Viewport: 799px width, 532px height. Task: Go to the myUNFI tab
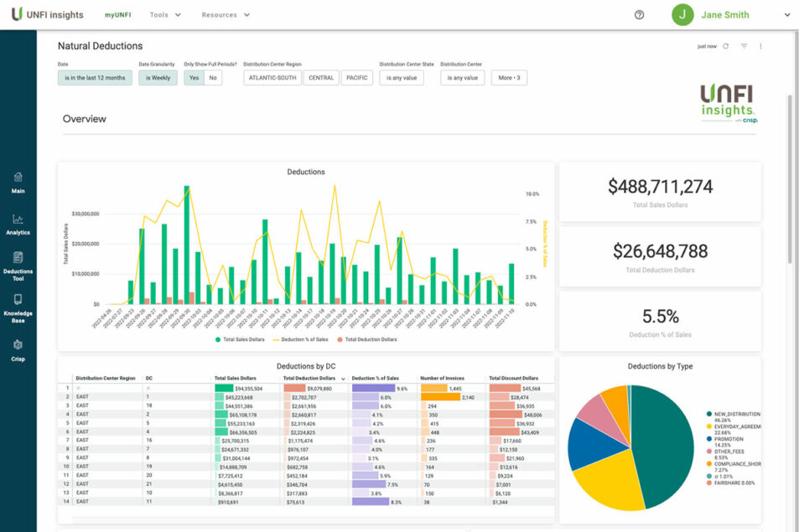point(117,15)
